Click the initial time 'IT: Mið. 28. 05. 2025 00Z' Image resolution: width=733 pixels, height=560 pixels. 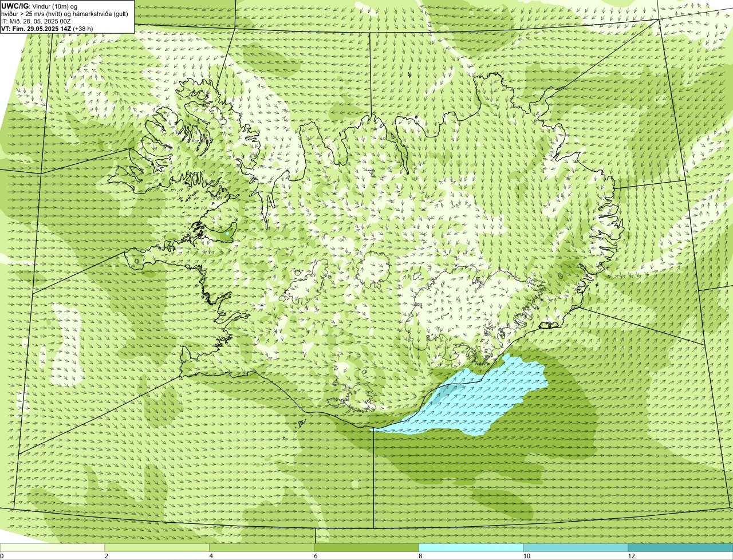[36, 21]
